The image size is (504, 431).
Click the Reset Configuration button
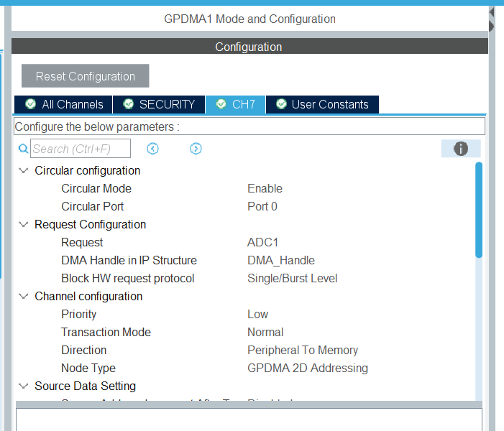tap(85, 76)
